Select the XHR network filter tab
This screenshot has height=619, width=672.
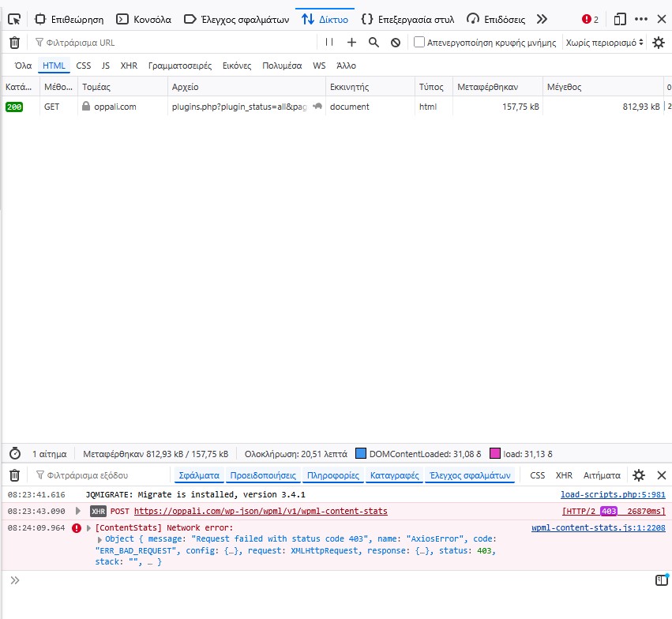pos(129,66)
